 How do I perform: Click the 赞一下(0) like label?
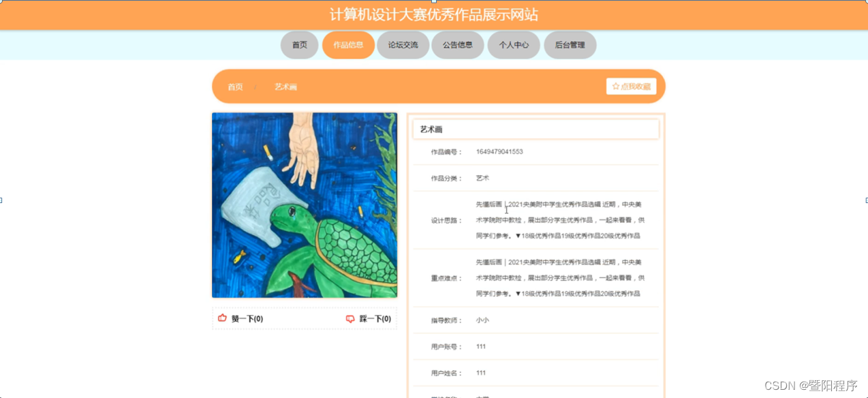(247, 319)
